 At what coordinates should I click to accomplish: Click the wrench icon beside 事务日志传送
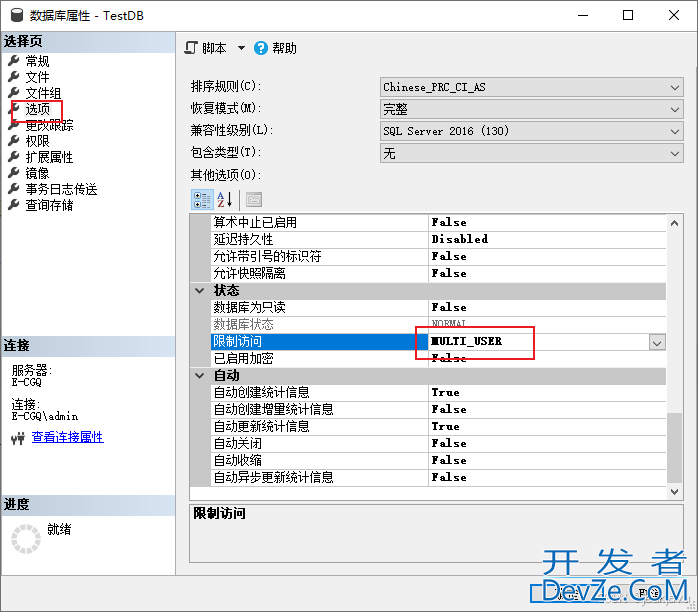pos(14,188)
